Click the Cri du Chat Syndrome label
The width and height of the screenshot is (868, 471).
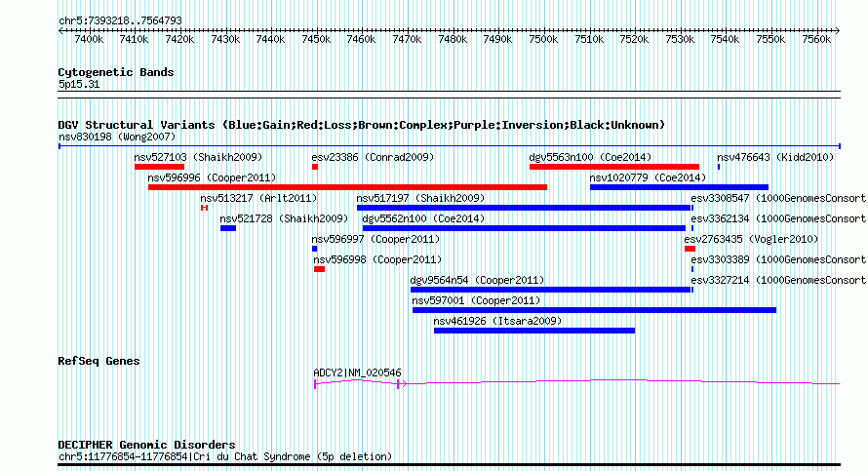(225, 456)
